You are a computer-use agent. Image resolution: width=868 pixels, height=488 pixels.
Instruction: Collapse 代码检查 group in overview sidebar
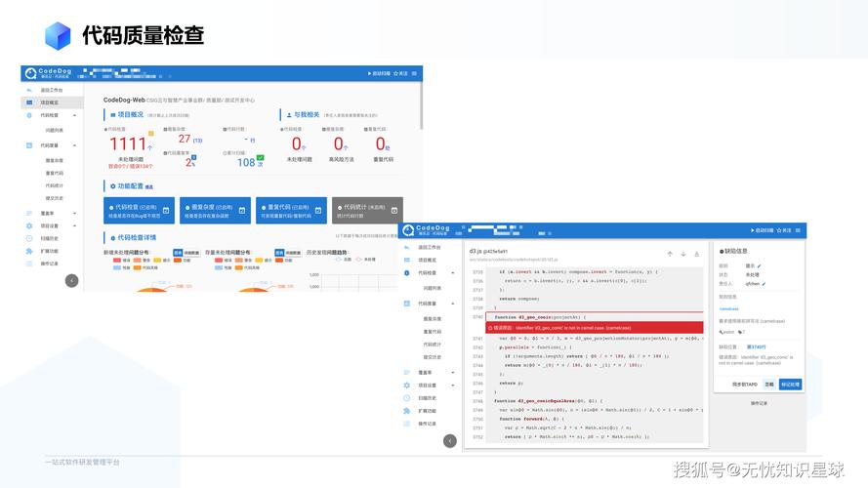tap(75, 115)
